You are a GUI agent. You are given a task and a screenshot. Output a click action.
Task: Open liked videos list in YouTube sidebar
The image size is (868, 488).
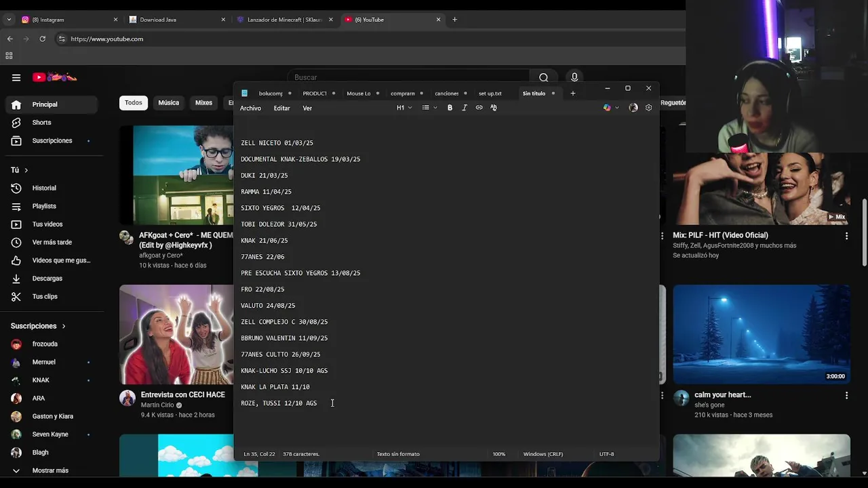[52, 260]
